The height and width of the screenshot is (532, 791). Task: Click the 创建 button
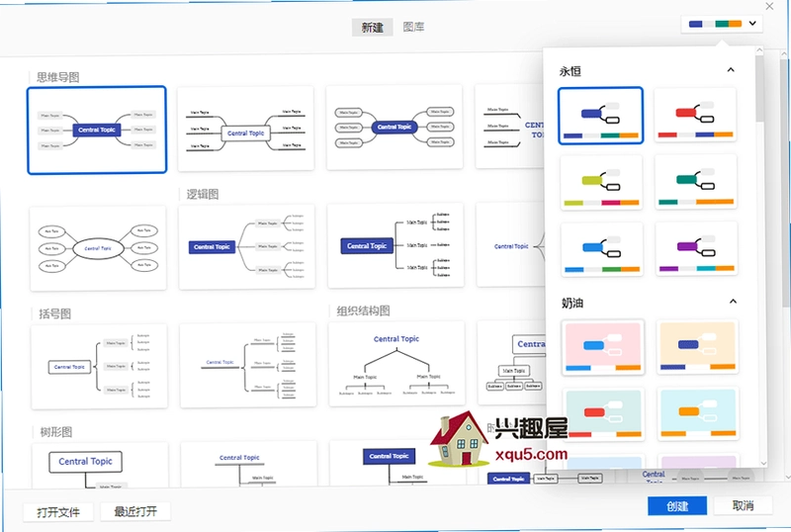[677, 505]
